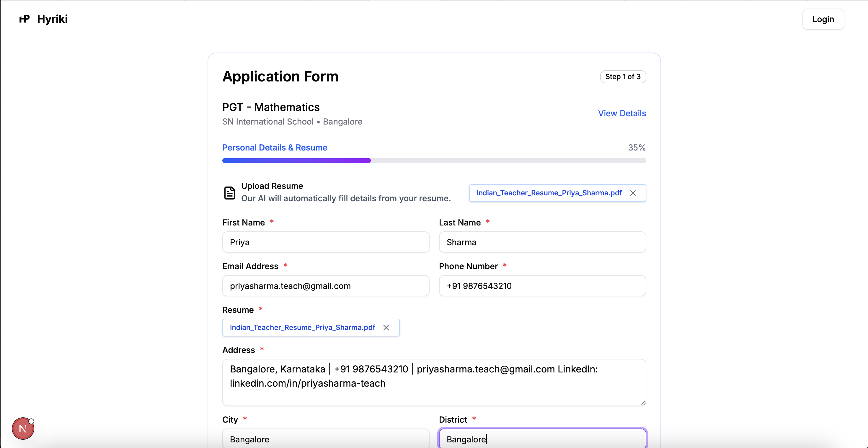Click the Login button
868x448 pixels.
tap(823, 19)
